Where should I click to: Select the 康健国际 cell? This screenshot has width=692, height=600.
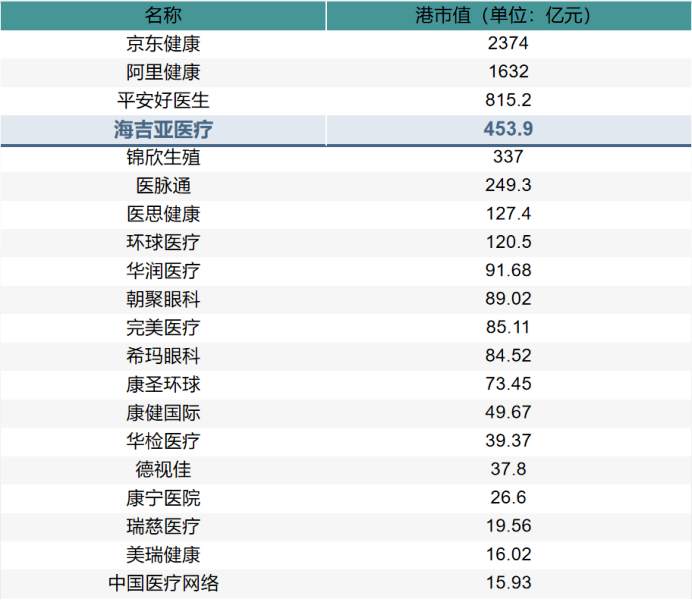pos(163,413)
